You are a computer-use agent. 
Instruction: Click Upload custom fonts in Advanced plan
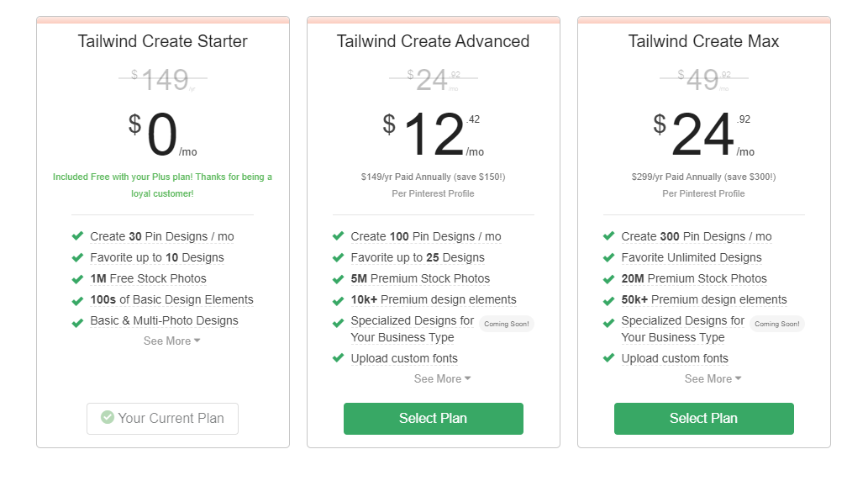click(x=404, y=358)
